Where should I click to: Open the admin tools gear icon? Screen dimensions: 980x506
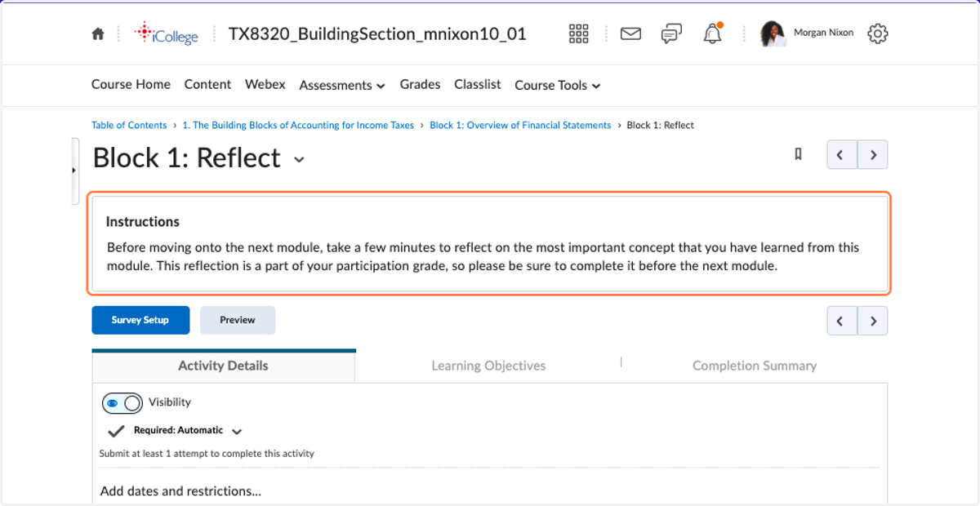[878, 33]
